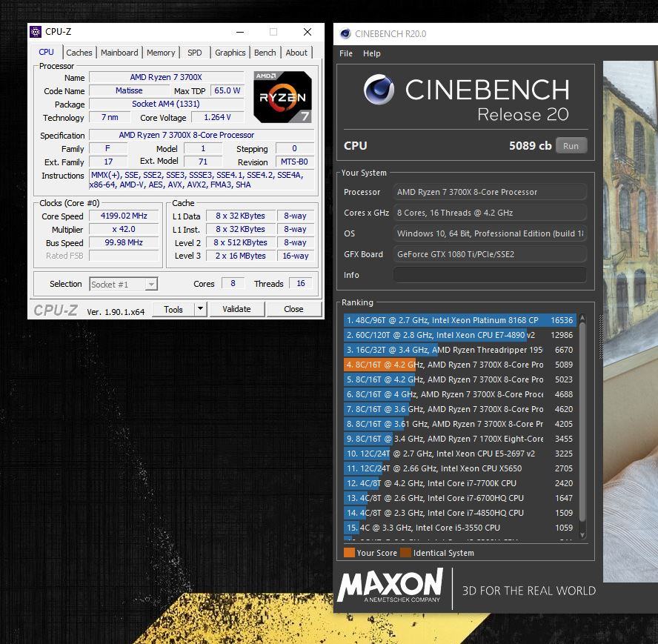The width and height of the screenshot is (658, 644).
Task: Click the Info input field in Cinebench
Action: tap(489, 275)
